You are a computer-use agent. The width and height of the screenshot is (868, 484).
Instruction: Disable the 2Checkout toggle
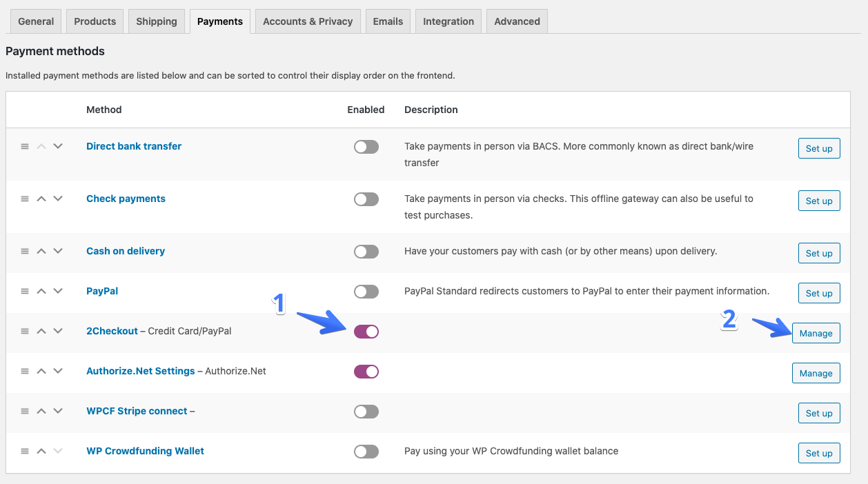pos(366,332)
